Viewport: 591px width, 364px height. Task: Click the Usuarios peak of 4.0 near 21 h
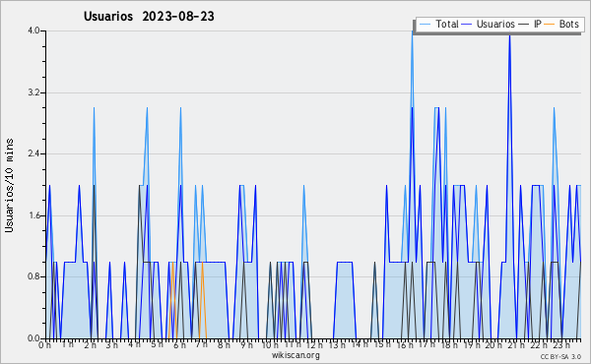pyautogui.click(x=509, y=36)
